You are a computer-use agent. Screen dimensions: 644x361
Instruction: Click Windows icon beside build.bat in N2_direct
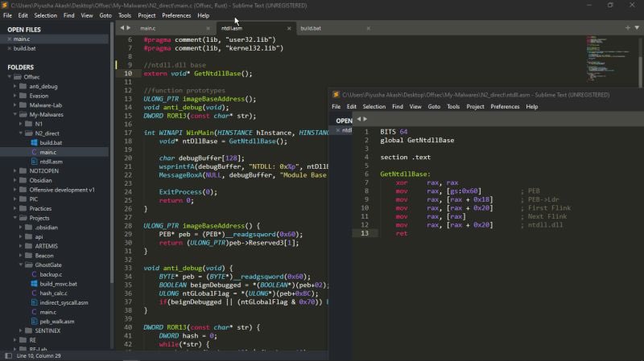click(x=34, y=143)
